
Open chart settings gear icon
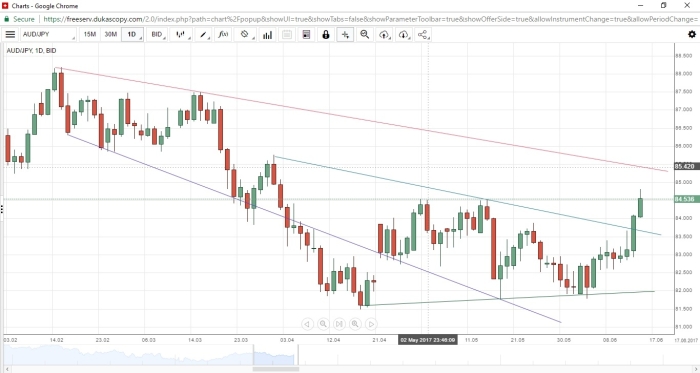[692, 34]
